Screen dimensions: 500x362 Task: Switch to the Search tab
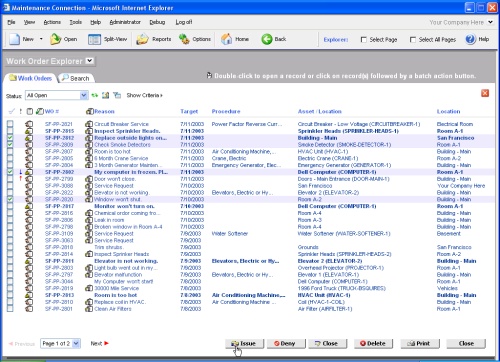click(x=76, y=78)
